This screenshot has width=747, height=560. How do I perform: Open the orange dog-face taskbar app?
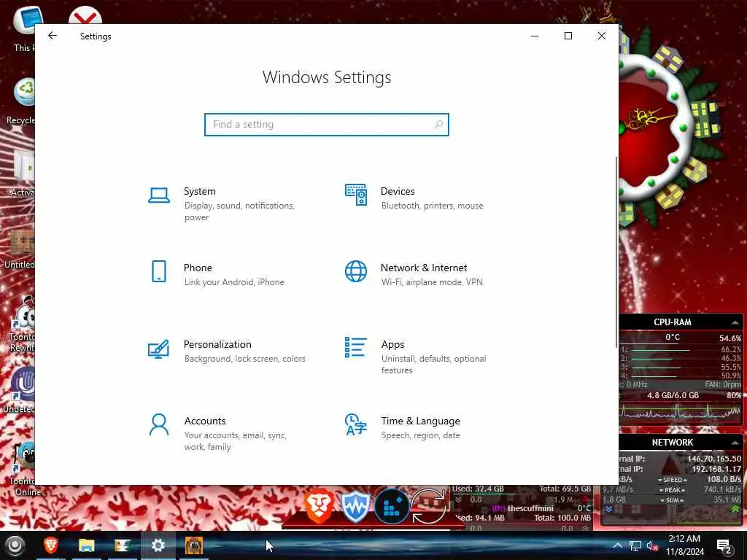194,545
